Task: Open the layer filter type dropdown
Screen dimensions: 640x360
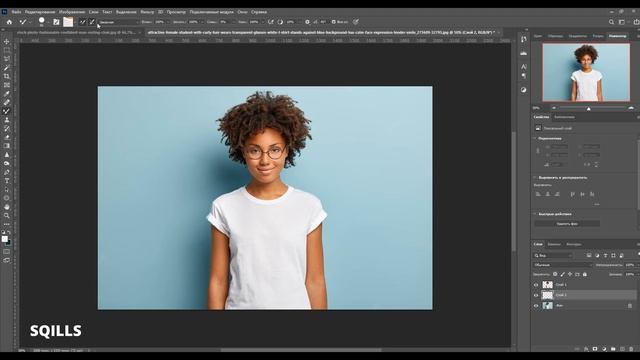Action: point(553,256)
